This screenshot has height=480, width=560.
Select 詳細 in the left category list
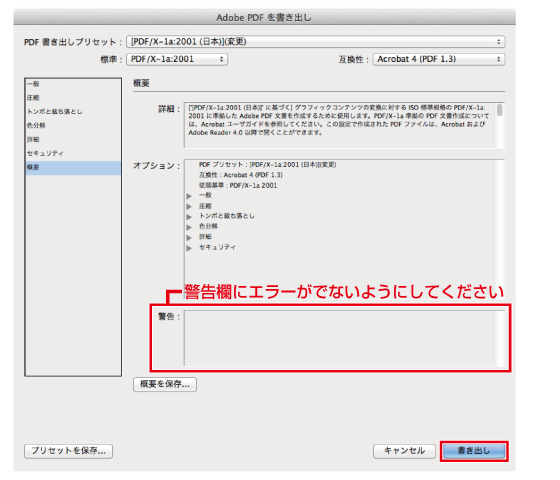coord(73,139)
